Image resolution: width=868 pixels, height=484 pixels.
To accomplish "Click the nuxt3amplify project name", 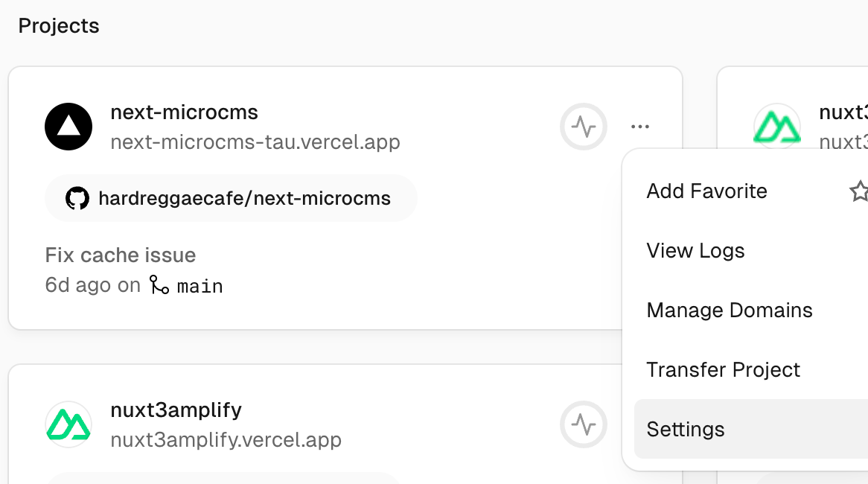I will coord(176,410).
